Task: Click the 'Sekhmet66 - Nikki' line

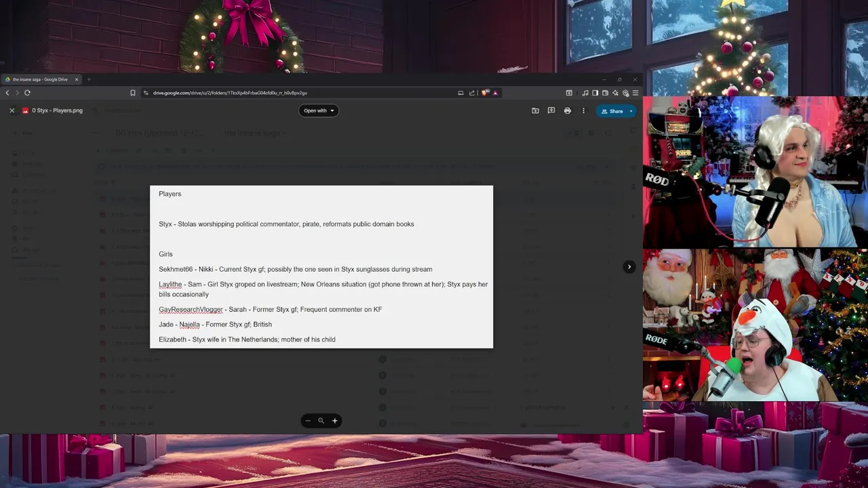Action: (296, 269)
